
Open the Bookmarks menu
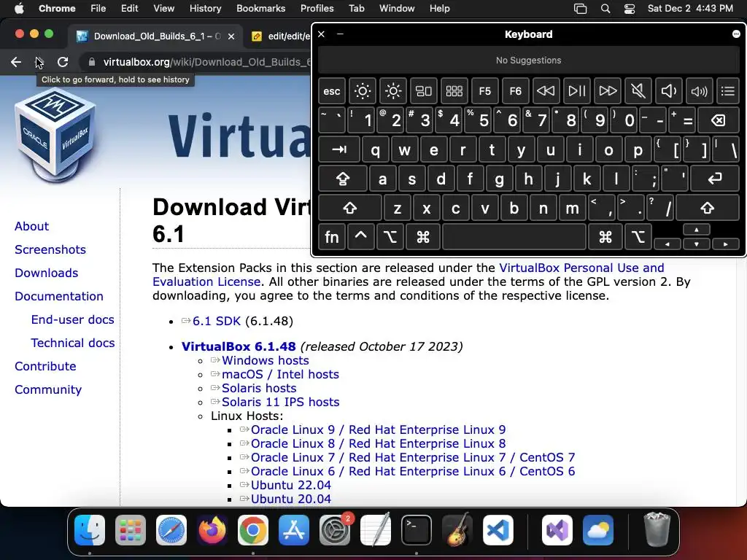tap(260, 8)
